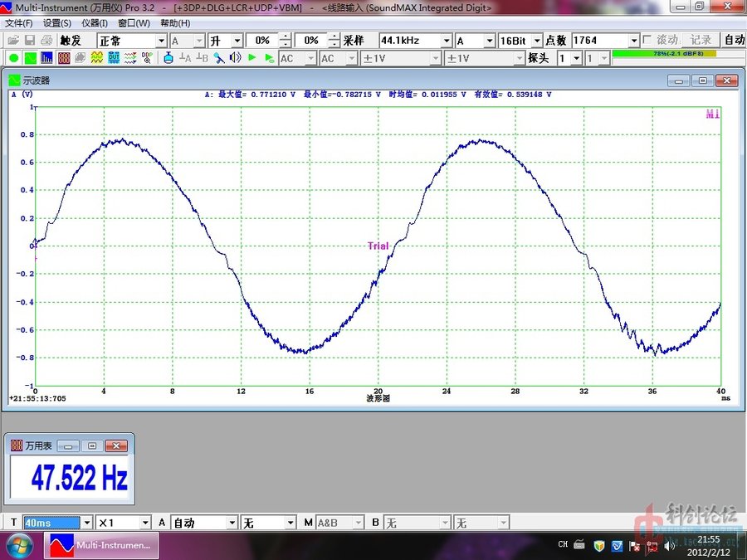Viewport: 747px width, 560px height.
Task: Maximize the 示波器 oscilloscope window
Action: (x=703, y=80)
